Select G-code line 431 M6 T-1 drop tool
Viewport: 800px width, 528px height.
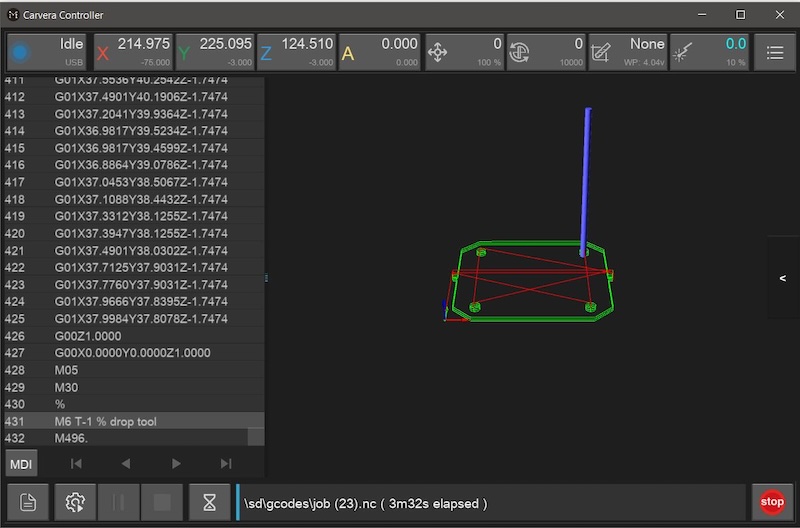pos(134,421)
